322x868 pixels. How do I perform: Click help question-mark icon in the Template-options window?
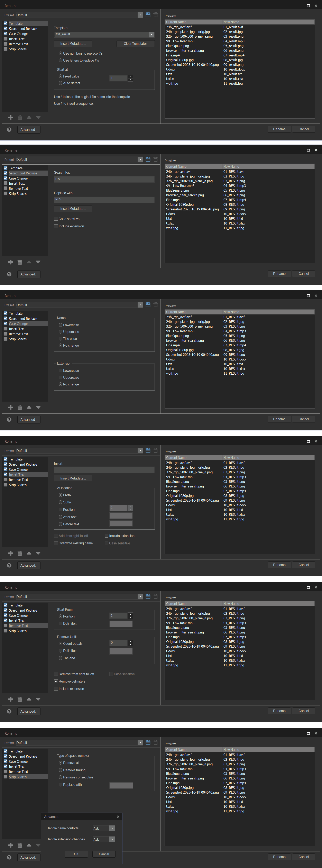click(x=9, y=130)
